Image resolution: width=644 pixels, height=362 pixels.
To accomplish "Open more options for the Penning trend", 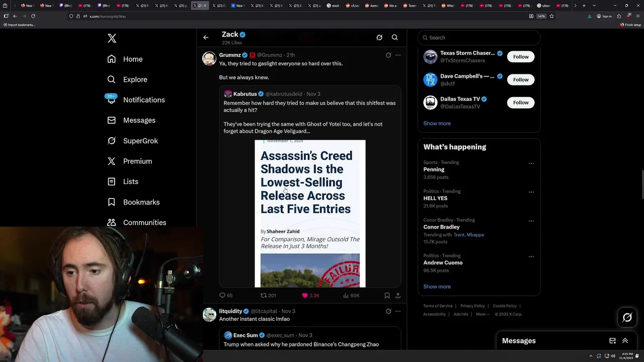I will tap(531, 163).
